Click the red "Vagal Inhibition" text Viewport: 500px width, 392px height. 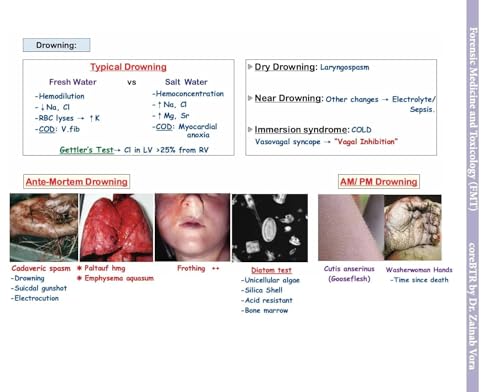point(366,141)
